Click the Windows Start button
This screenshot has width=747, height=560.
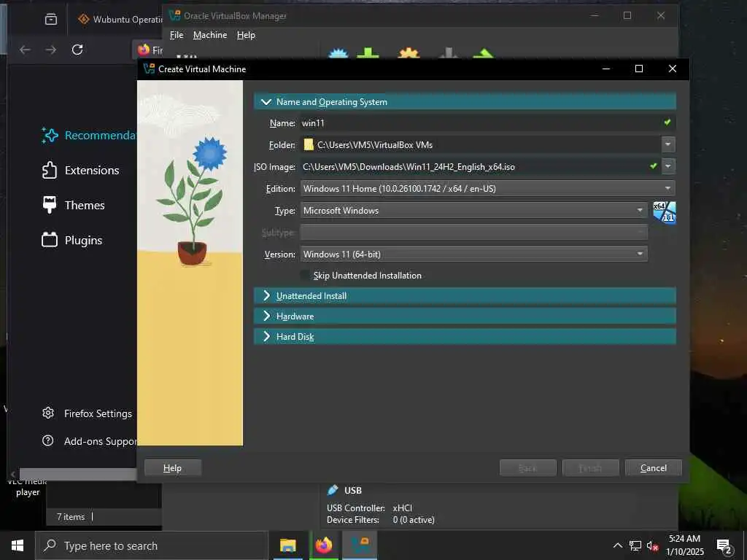coord(18,545)
